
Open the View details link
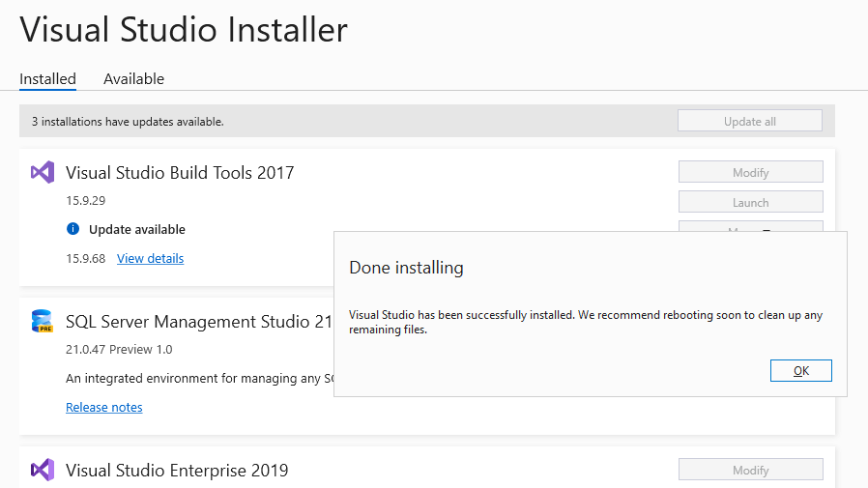pos(150,258)
